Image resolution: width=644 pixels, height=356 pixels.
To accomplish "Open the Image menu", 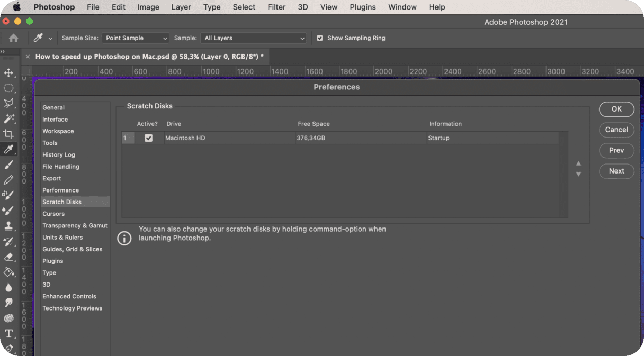I will coord(148,7).
